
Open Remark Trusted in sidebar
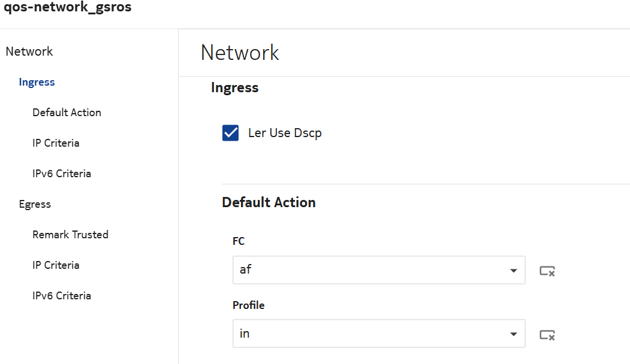pos(70,235)
